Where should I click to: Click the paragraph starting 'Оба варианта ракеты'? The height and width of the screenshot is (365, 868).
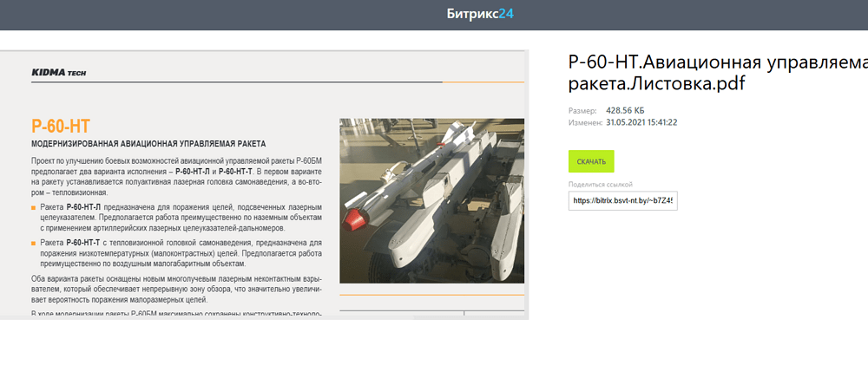[x=176, y=290]
